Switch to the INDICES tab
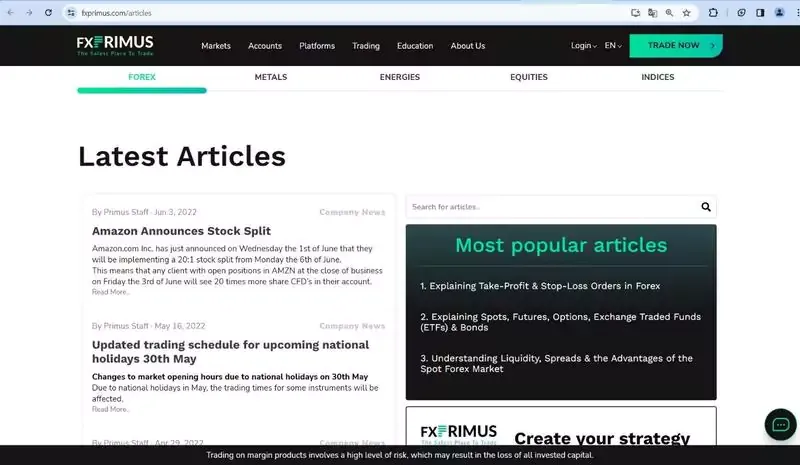Image resolution: width=800 pixels, height=465 pixels. [658, 77]
